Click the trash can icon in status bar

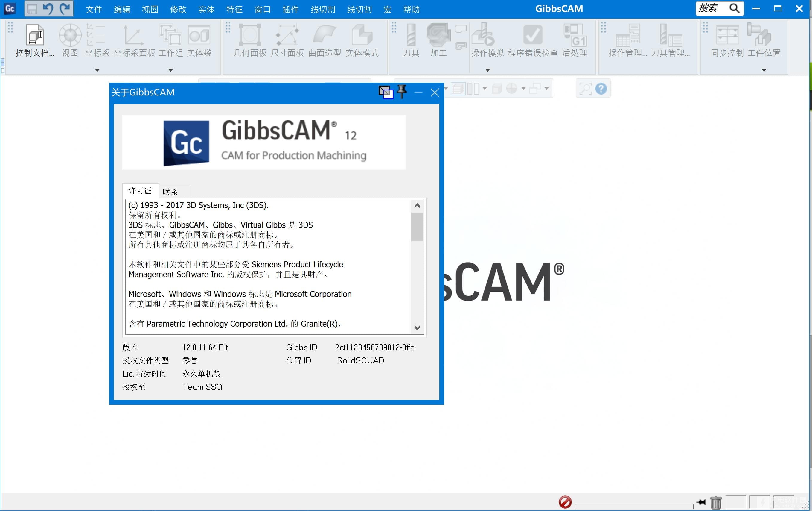click(716, 502)
